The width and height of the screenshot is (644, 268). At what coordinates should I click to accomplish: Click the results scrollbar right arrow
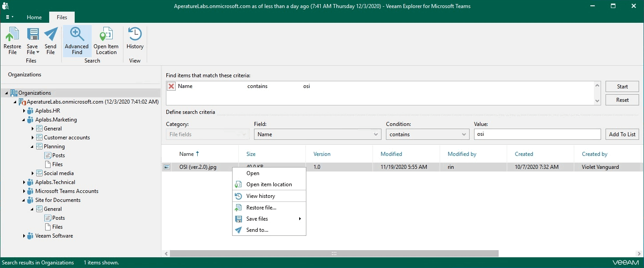click(639, 254)
